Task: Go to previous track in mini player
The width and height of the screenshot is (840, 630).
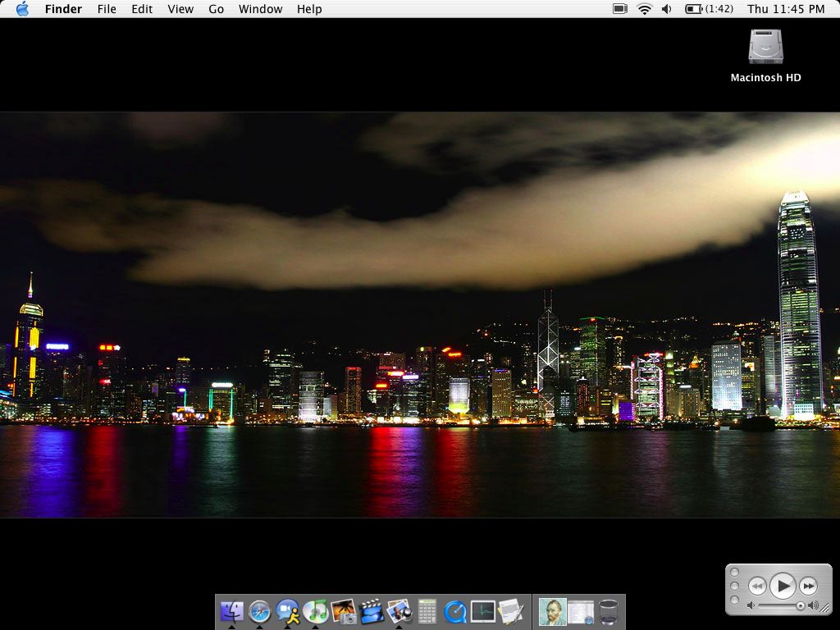Action: click(757, 586)
